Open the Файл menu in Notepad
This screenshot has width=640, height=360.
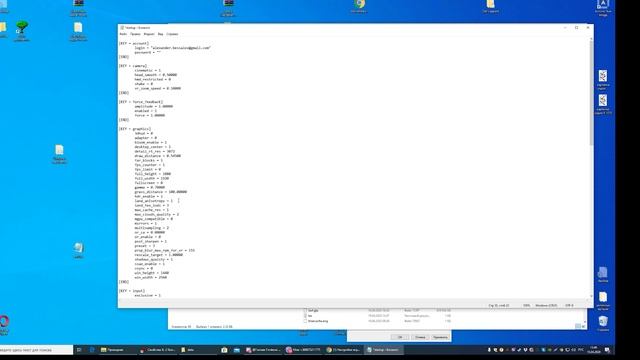click(x=123, y=34)
